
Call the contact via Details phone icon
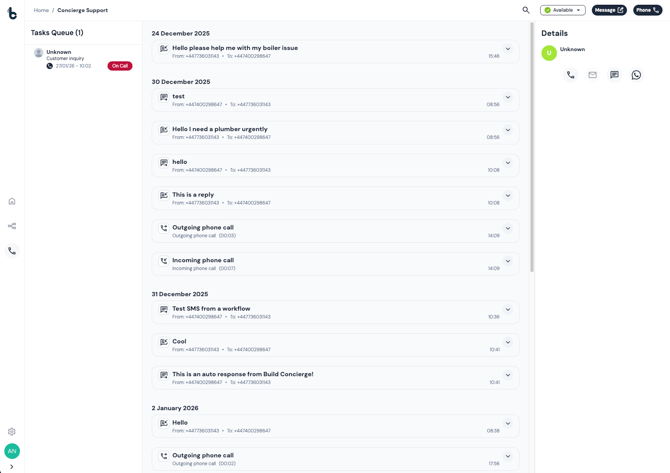[x=571, y=75]
